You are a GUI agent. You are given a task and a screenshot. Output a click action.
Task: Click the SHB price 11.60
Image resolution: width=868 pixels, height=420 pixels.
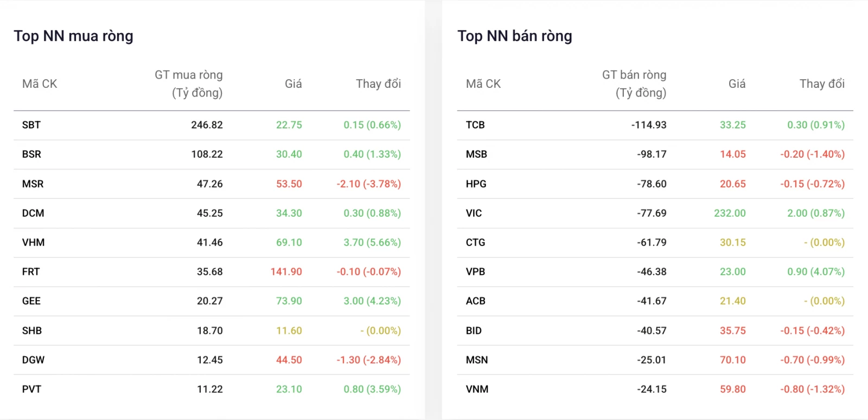click(289, 331)
